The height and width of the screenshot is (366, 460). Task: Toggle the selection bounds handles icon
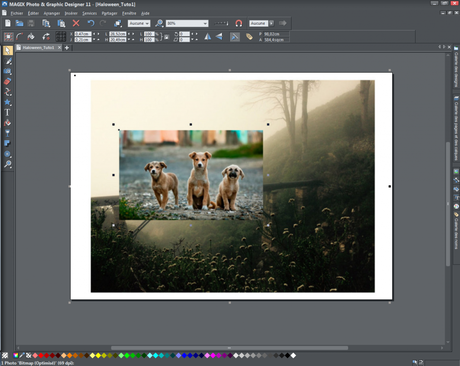pos(8,37)
